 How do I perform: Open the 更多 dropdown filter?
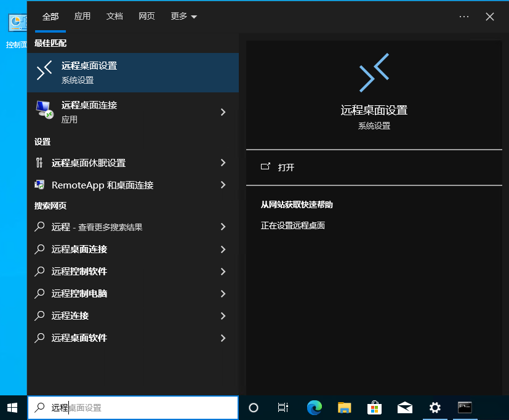(183, 17)
